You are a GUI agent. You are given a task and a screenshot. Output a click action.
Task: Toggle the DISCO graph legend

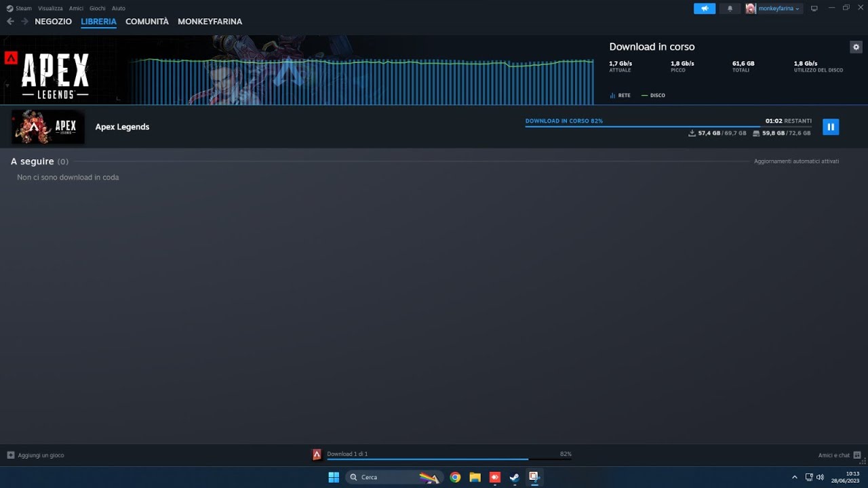point(653,96)
